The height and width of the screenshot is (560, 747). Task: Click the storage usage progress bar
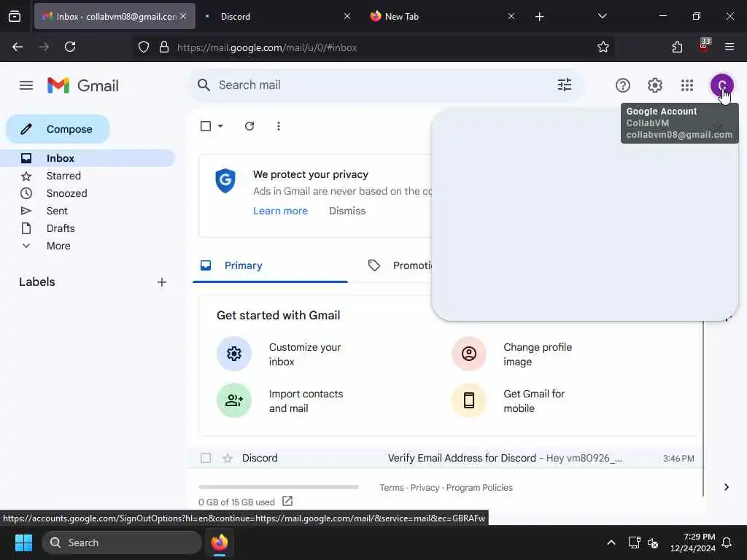coord(278,487)
